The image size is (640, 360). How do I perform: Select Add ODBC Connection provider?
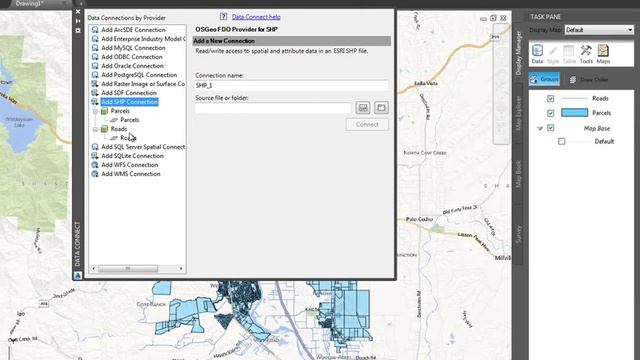coord(131,57)
